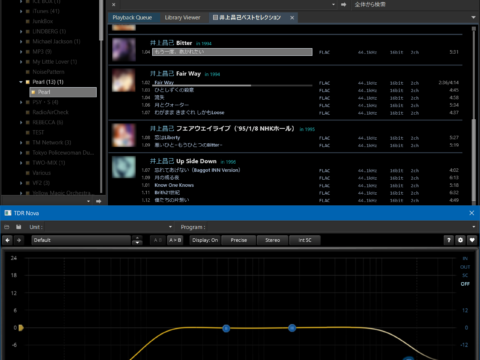Select track 'Know One Knows'
This screenshot has width=480, height=360.
(174, 185)
